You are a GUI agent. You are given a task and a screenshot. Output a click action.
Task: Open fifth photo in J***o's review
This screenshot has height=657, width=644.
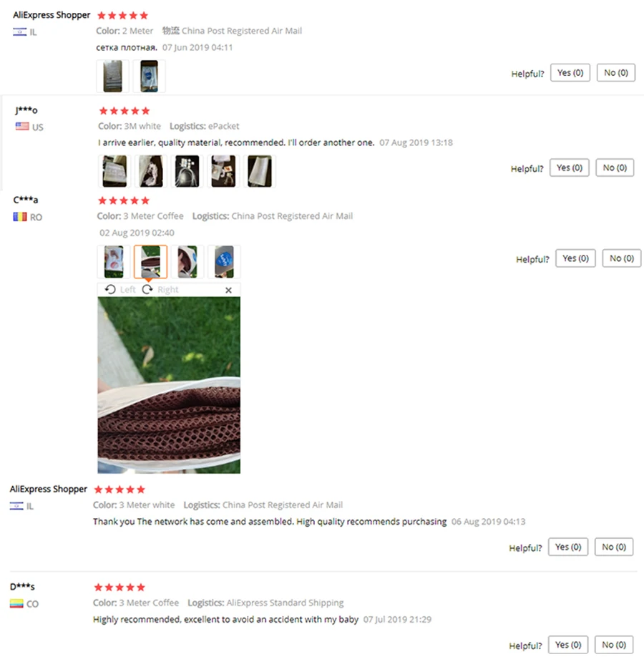pos(259,171)
